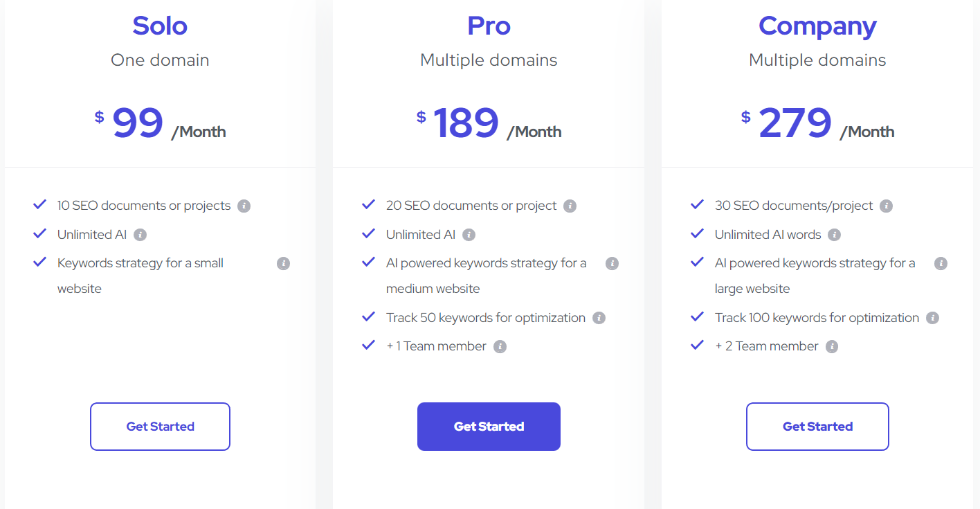Click the Pro plan title

(x=489, y=26)
